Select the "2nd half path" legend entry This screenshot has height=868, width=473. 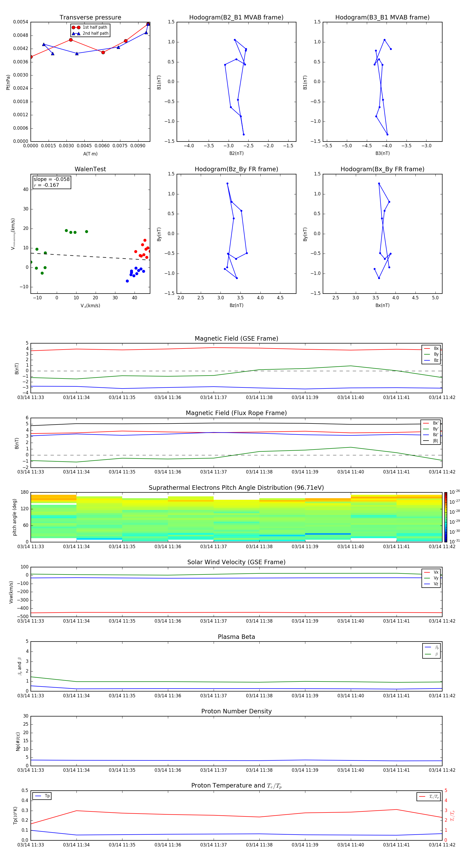pyautogui.click(x=90, y=33)
